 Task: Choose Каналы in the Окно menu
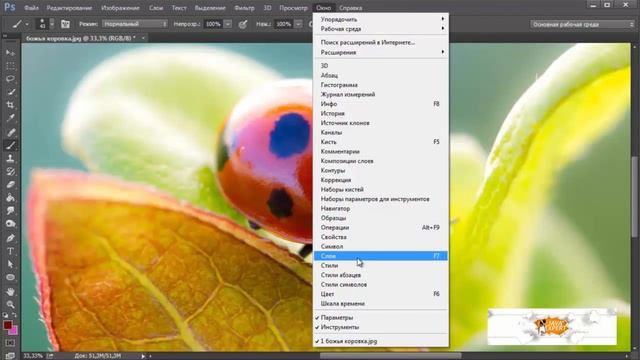380,132
